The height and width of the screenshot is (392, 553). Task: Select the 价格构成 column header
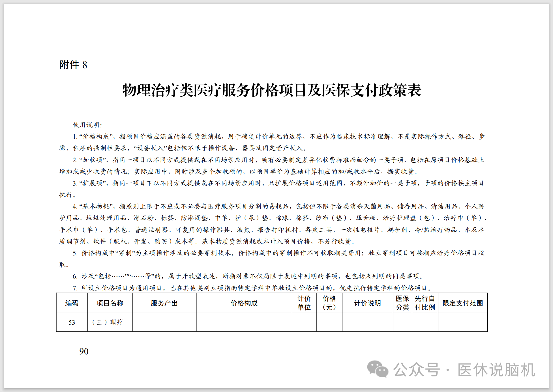[244, 303]
